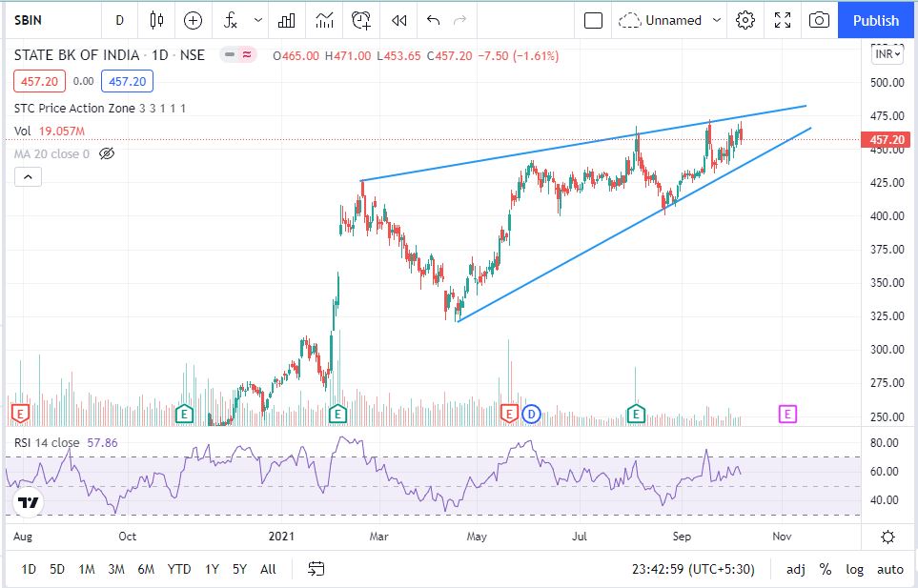Click the Compare or Add Symbol plus icon
918x588 pixels.
pos(194,20)
